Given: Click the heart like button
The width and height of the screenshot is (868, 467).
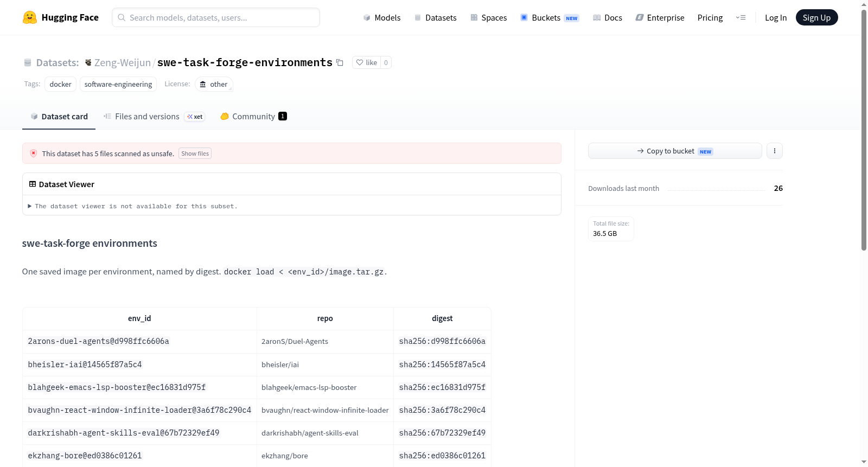Looking at the screenshot, I should coord(367,62).
